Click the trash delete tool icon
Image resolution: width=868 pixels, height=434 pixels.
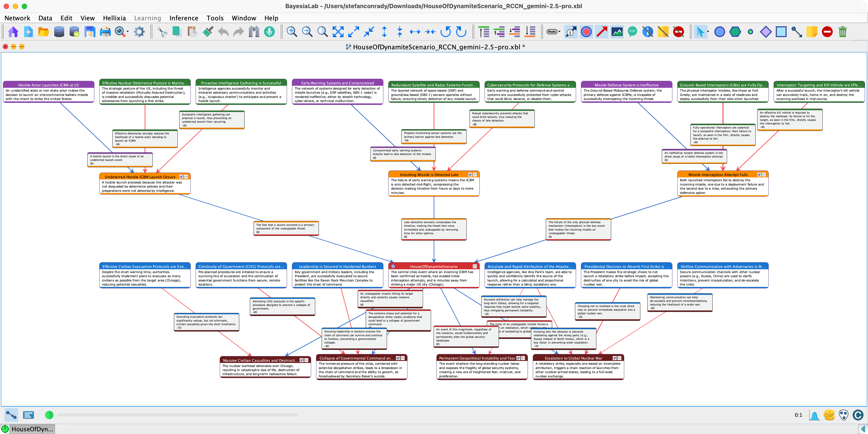pos(842,32)
